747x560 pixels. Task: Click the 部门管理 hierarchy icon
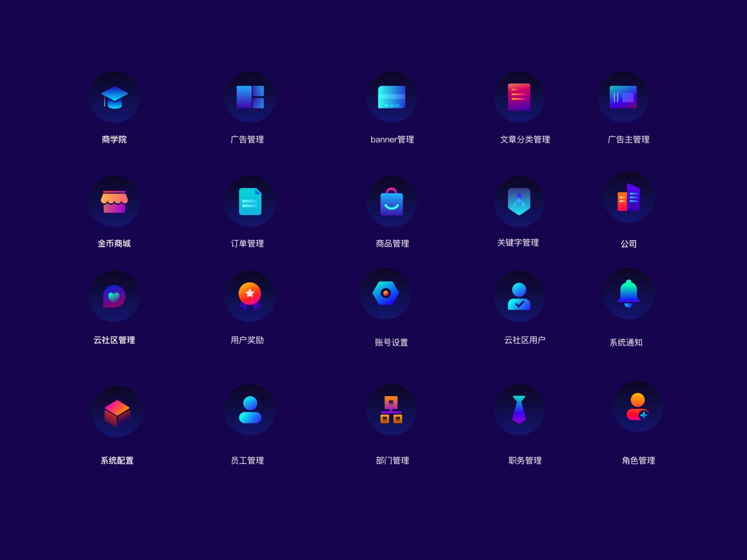[x=392, y=410]
